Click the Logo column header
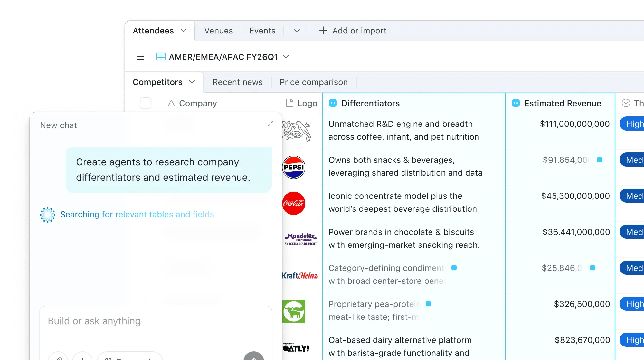The image size is (644, 360). [301, 103]
